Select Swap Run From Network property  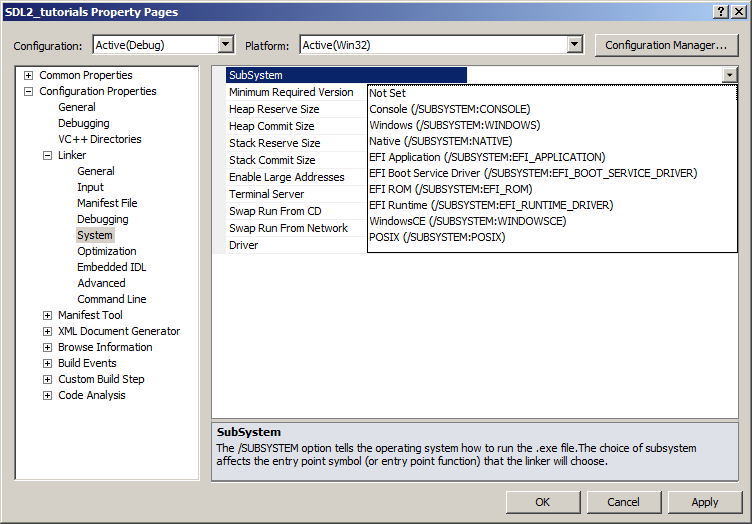pyautogui.click(x=296, y=228)
